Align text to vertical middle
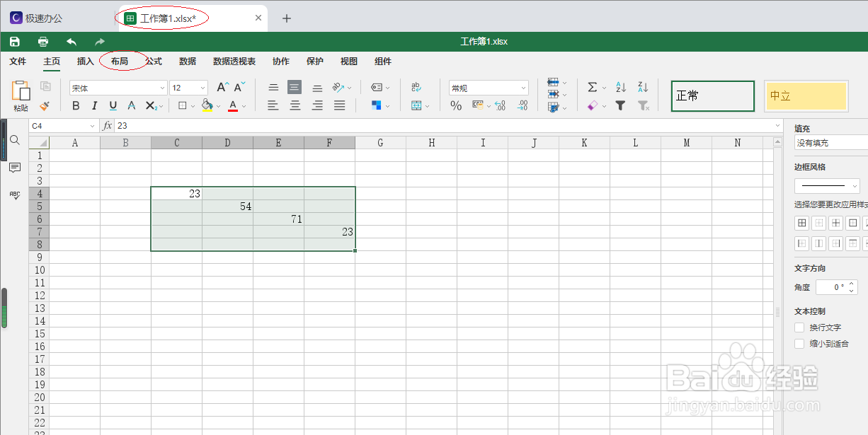Image resolution: width=868 pixels, height=435 pixels. [295, 88]
